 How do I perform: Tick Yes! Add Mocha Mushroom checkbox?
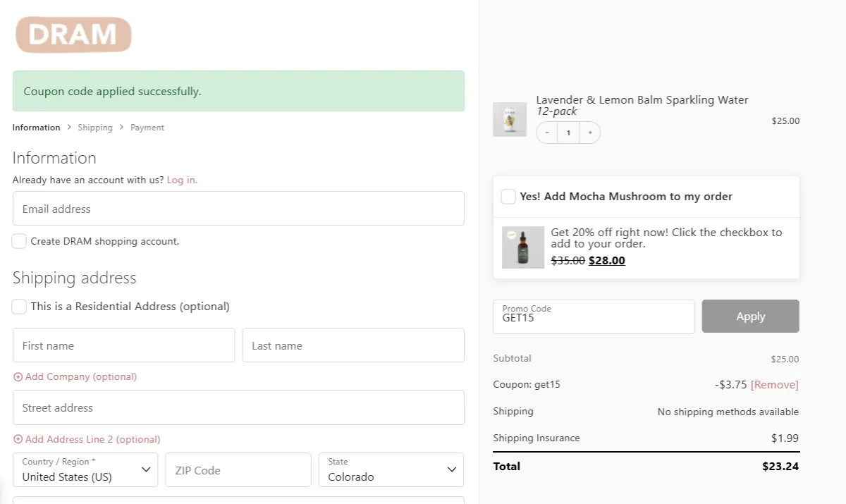pyautogui.click(x=508, y=197)
